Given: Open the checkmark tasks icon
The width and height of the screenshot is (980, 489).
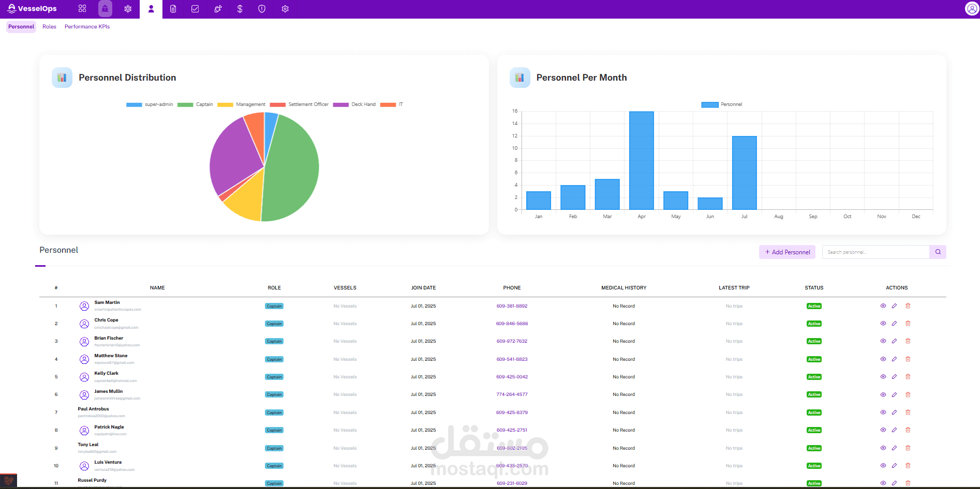Looking at the screenshot, I should point(195,9).
